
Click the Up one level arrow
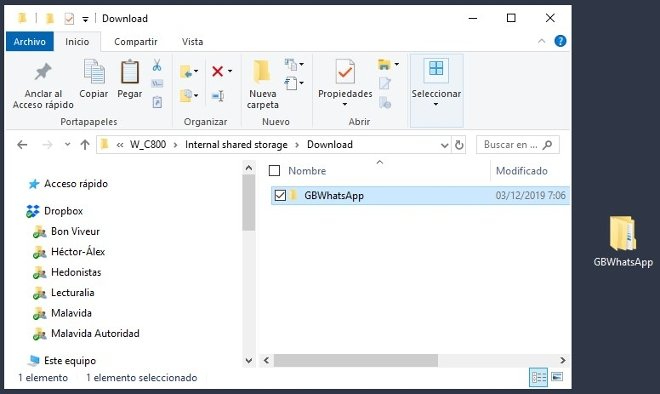(85, 145)
